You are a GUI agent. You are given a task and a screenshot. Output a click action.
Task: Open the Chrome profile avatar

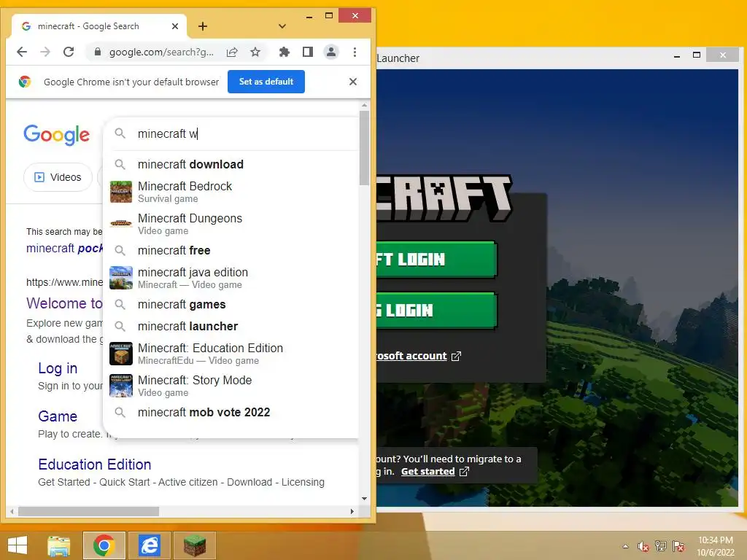tap(331, 52)
